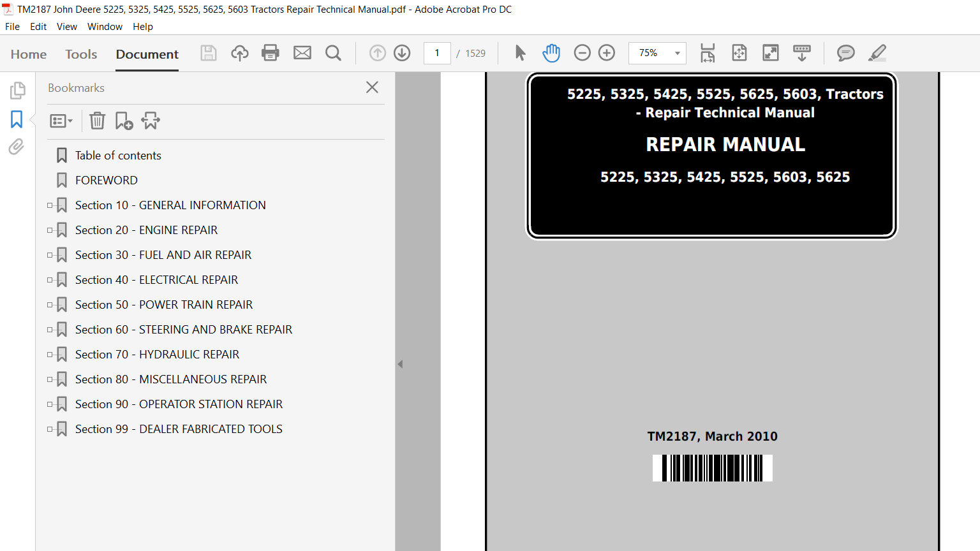Add a sticky note comment

[x=846, y=53]
